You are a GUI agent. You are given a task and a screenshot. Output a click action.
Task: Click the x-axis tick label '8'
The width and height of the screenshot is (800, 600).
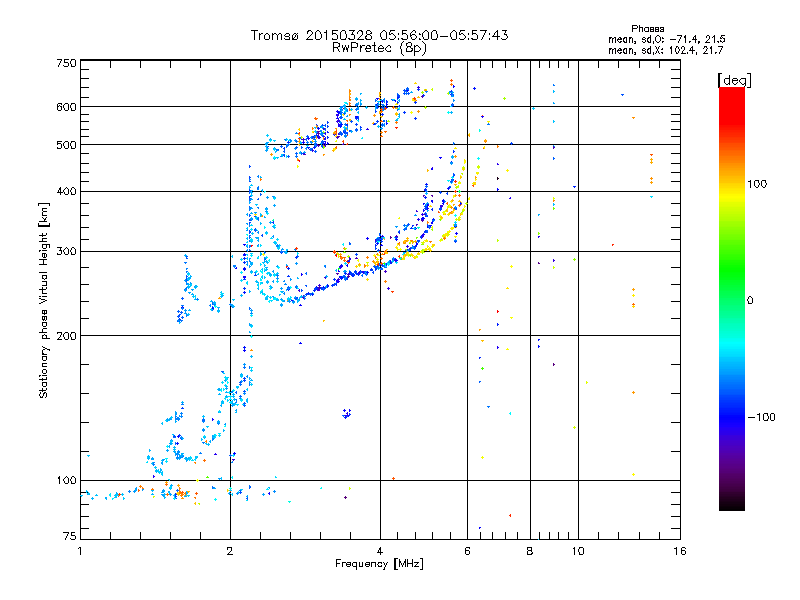(x=530, y=551)
